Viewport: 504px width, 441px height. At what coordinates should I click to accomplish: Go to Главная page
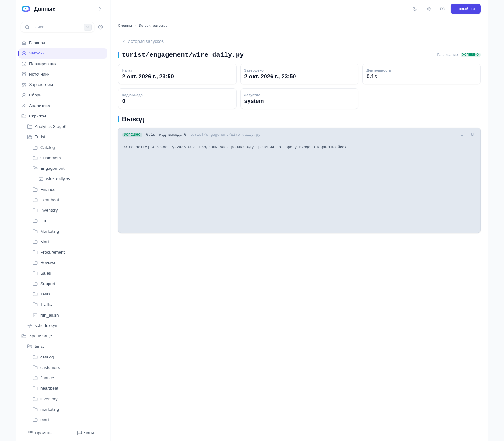pos(63,43)
